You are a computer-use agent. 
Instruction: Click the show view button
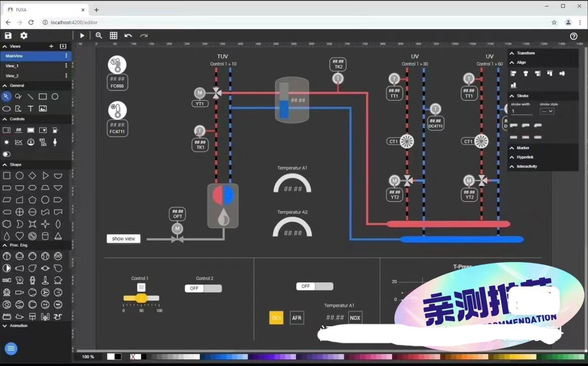[124, 239]
